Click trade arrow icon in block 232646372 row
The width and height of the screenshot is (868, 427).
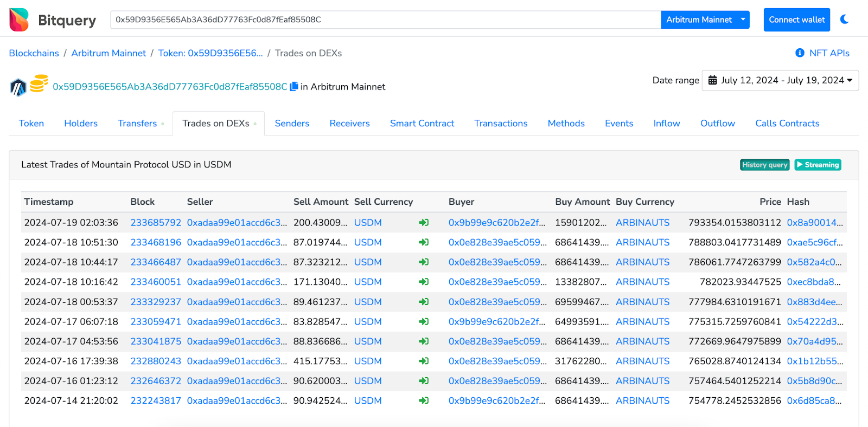point(424,381)
